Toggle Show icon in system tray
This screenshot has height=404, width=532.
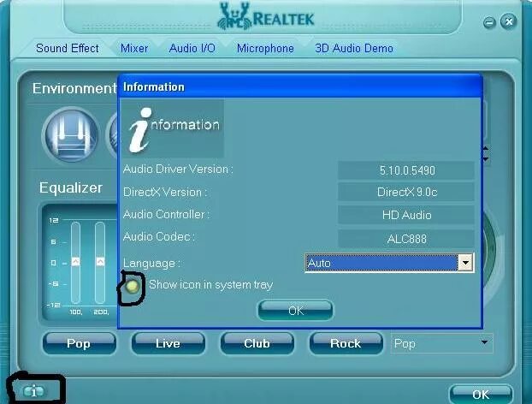(133, 286)
